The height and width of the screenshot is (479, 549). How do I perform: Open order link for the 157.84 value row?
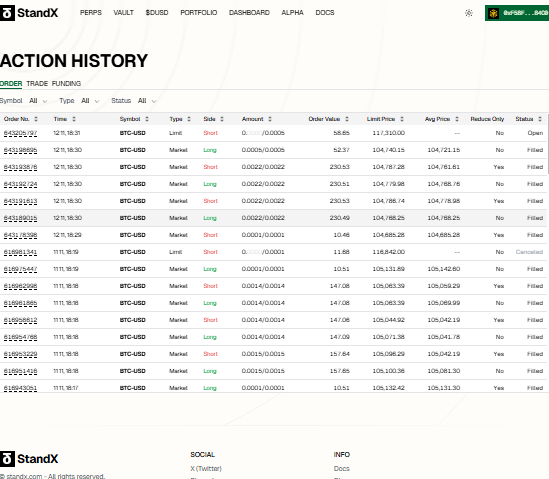pyautogui.click(x=20, y=354)
